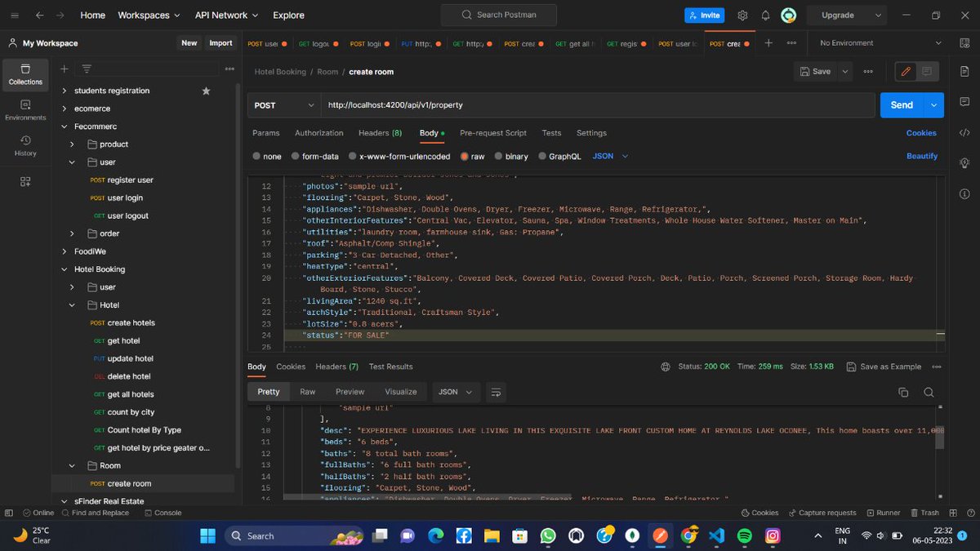Click the Search Postman box
980x551 pixels.
[x=499, y=15]
